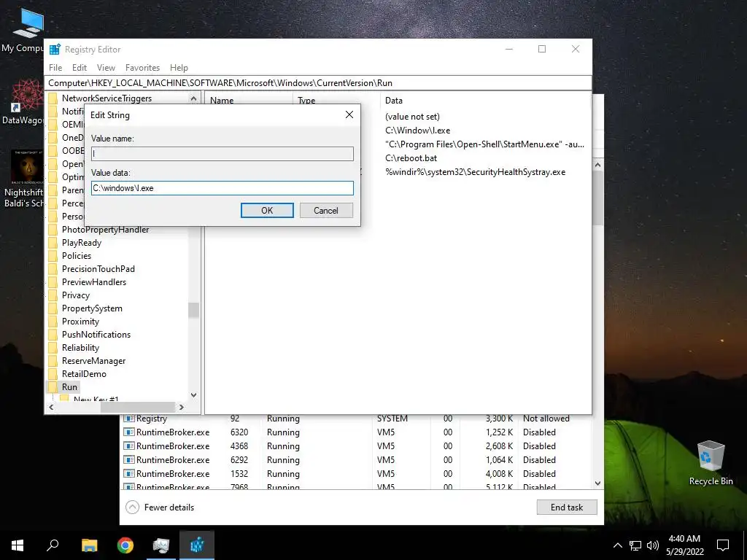Select the (value not set) entry
The image size is (747, 560).
(413, 117)
